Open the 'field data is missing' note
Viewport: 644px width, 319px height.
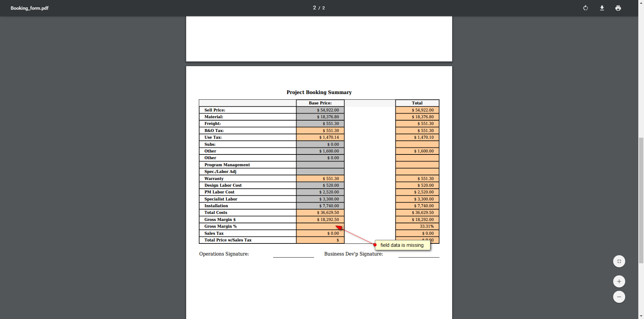coord(402,245)
